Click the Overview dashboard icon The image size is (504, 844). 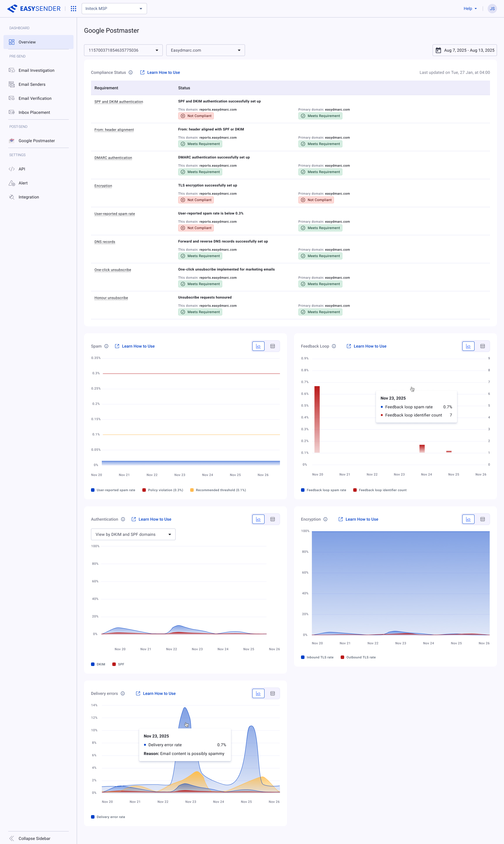[12, 42]
